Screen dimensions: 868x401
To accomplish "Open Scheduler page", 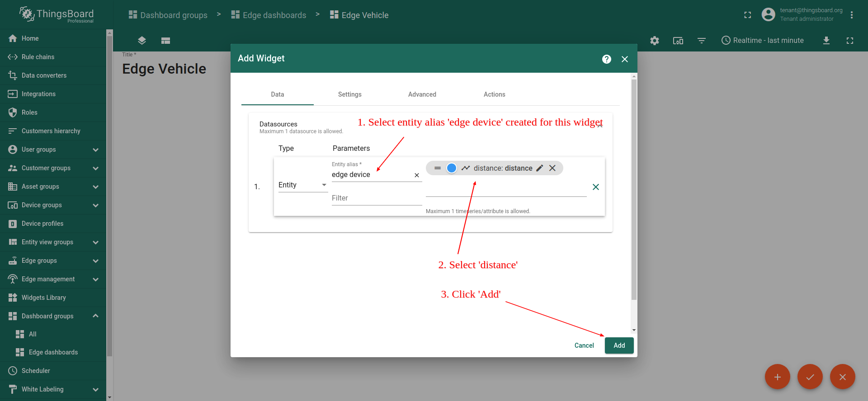I will point(53,371).
